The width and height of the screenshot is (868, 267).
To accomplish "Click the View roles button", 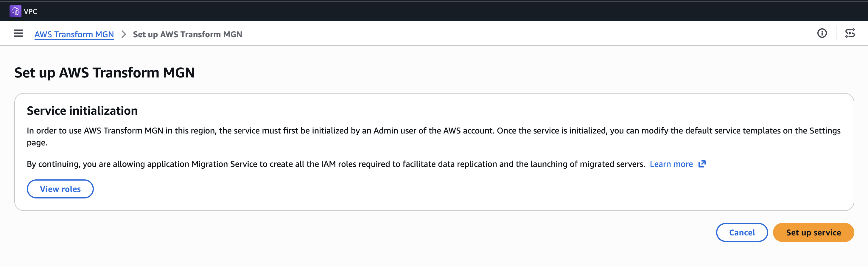I will click(60, 189).
